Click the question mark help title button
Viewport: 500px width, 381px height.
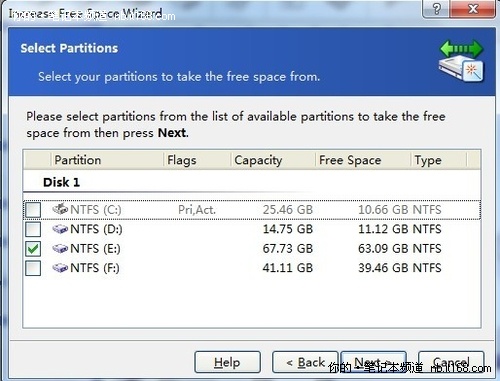point(436,8)
